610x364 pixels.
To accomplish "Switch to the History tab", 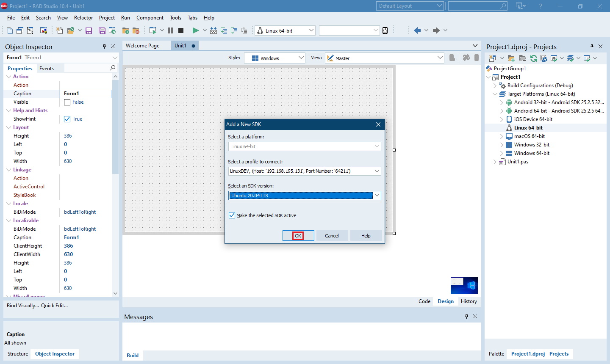I will (469, 301).
